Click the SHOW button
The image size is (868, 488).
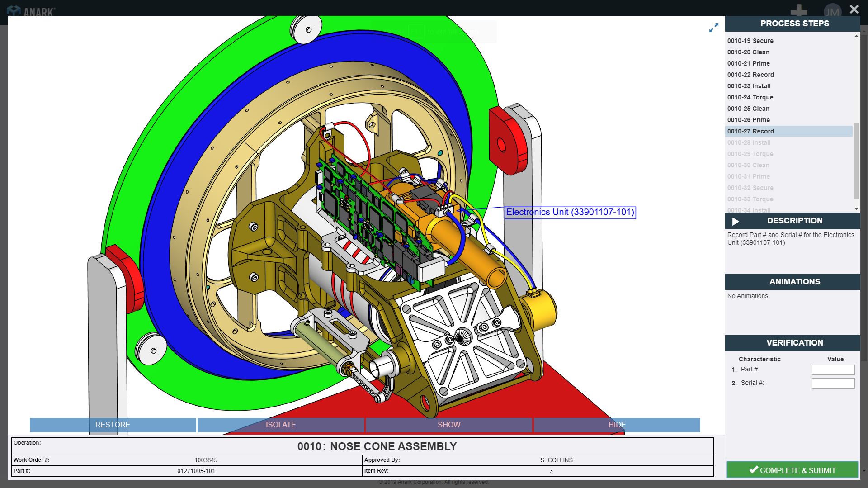click(448, 425)
